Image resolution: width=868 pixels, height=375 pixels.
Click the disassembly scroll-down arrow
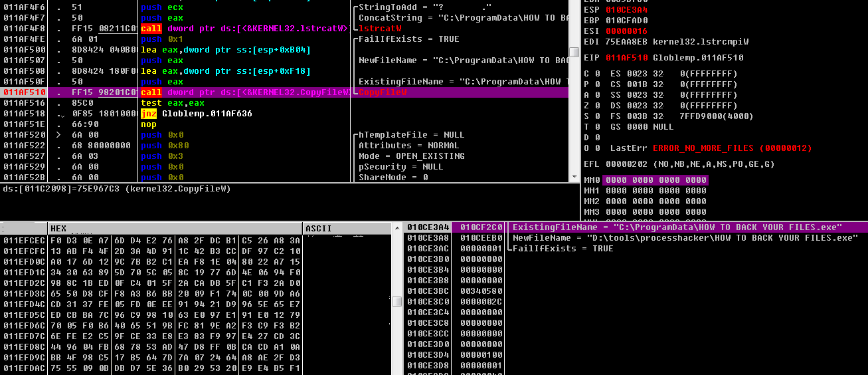pos(574,176)
